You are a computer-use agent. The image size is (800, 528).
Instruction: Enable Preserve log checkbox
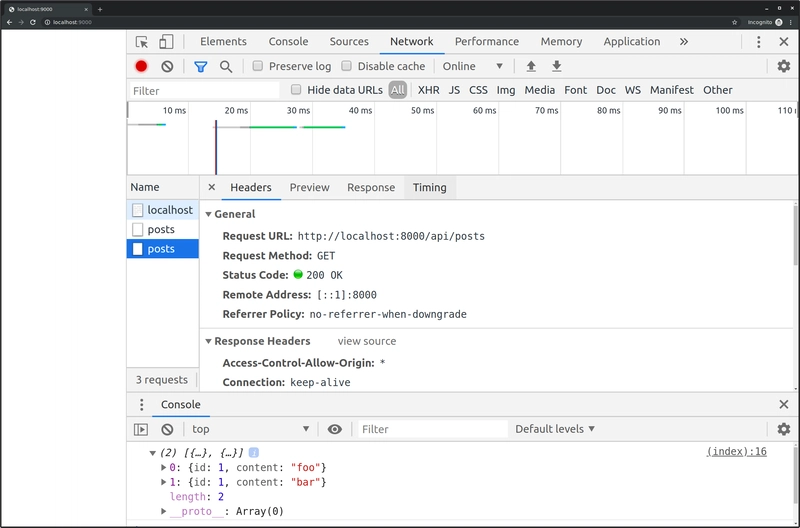click(258, 66)
